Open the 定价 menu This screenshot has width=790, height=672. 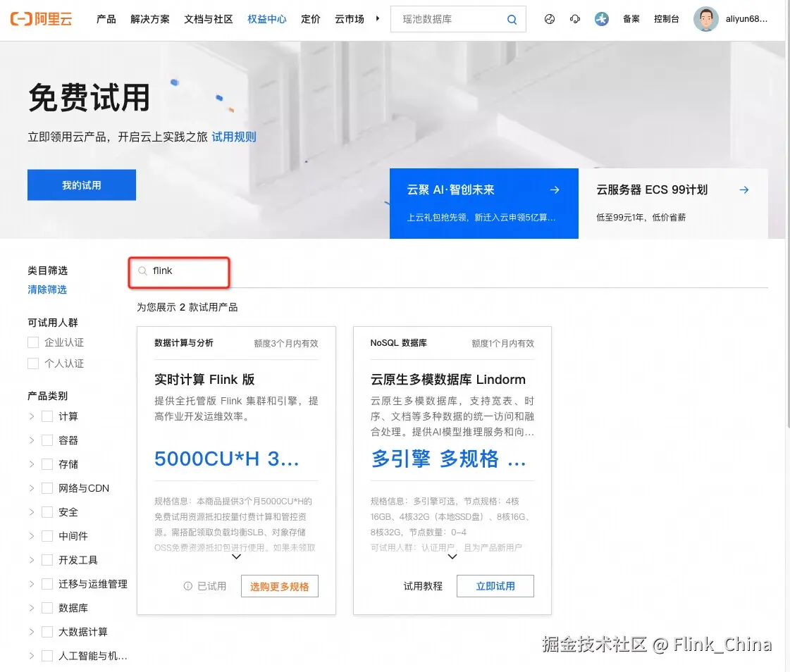click(310, 19)
